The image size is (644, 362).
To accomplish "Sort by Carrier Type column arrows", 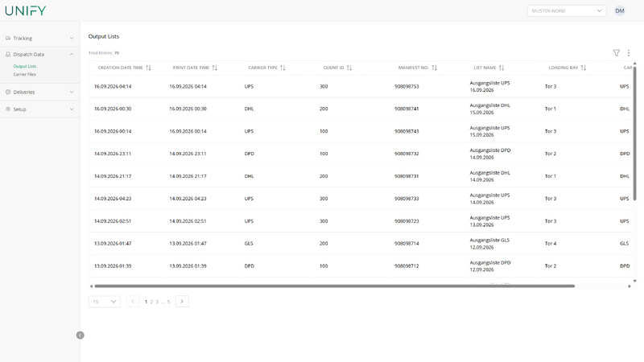I will (283, 68).
